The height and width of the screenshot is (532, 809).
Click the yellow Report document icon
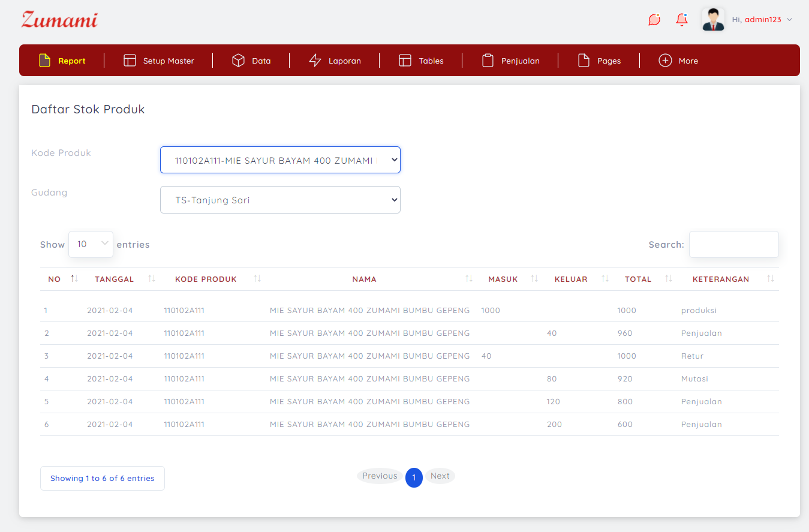coord(45,61)
